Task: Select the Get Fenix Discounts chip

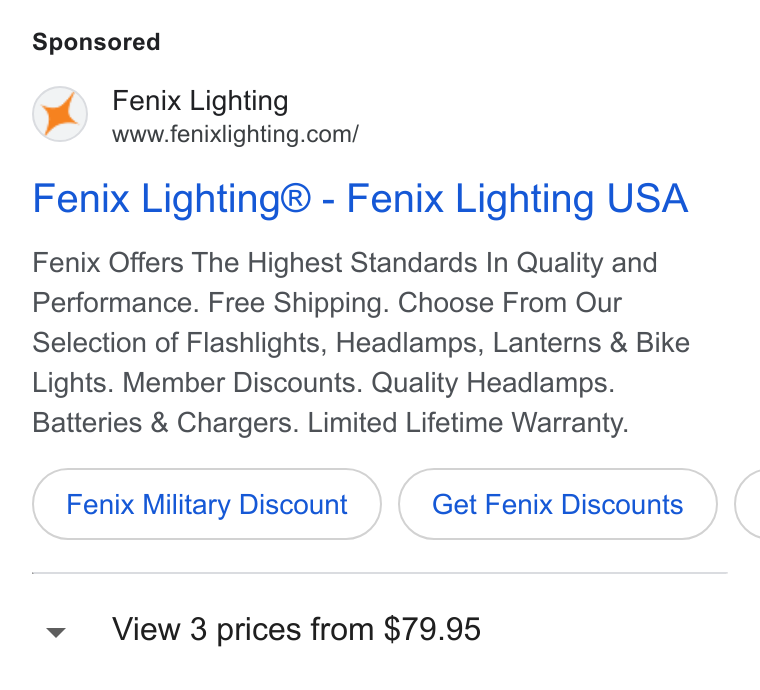Action: click(558, 504)
